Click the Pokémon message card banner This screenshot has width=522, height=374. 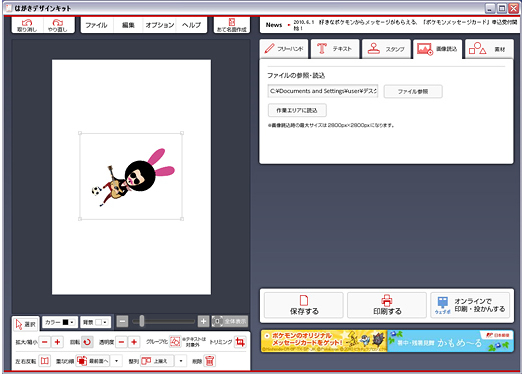coord(324,341)
